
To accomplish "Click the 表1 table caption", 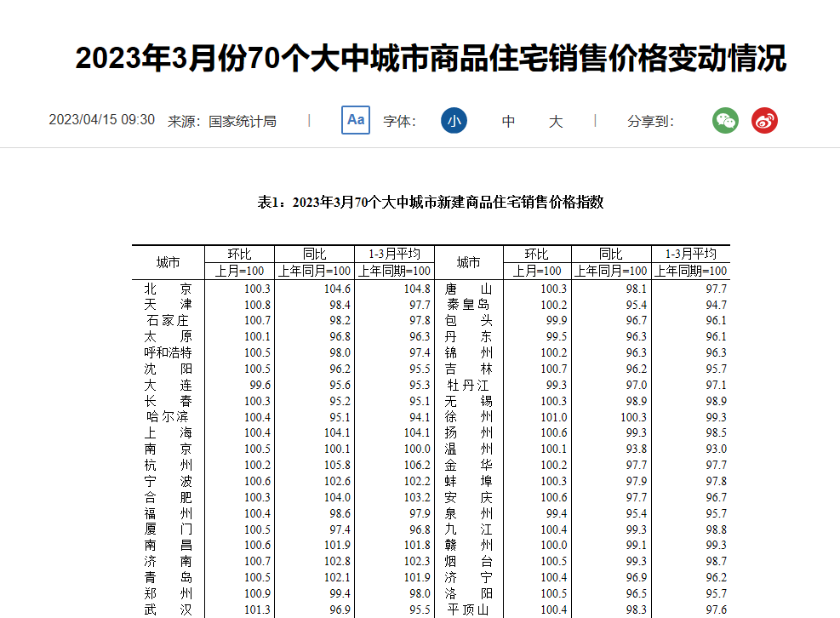I will tap(431, 202).
